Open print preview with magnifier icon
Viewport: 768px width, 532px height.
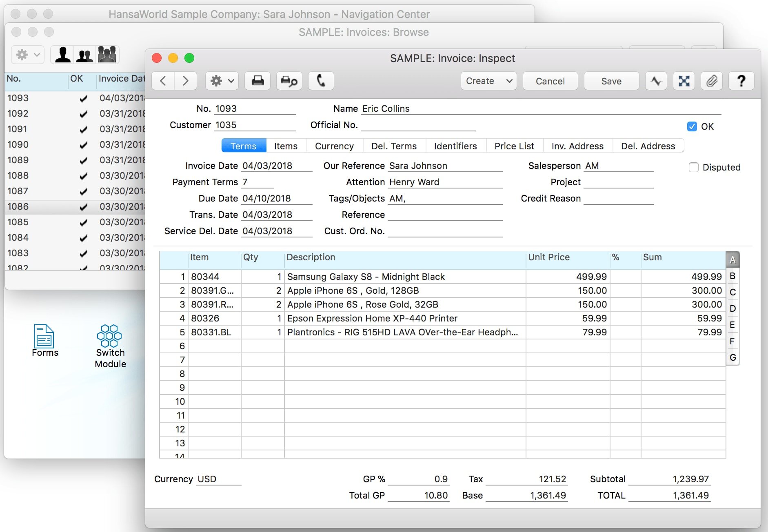coord(289,81)
